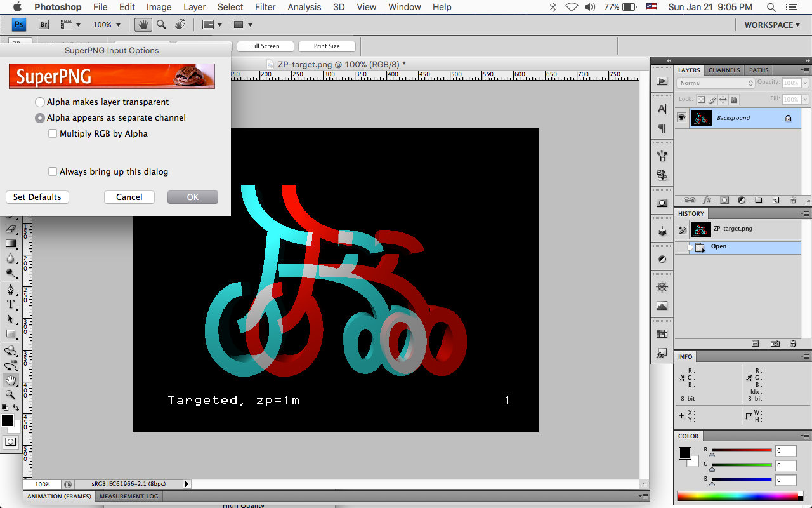Toggle lock all in Layers panel
Image resolution: width=812 pixels, height=508 pixels.
click(734, 100)
